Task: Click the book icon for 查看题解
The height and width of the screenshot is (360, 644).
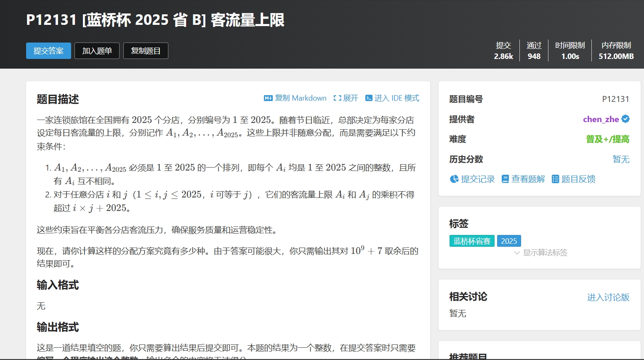Action: point(506,179)
